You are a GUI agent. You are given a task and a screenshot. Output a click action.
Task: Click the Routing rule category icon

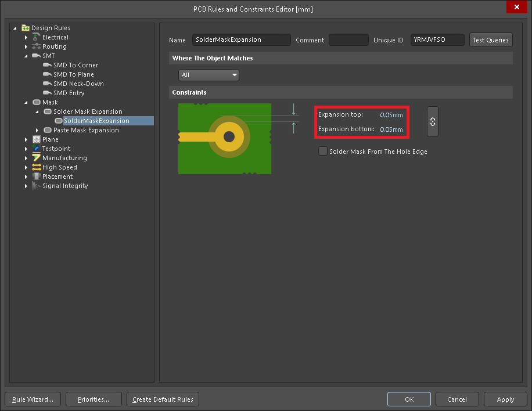(x=36, y=46)
